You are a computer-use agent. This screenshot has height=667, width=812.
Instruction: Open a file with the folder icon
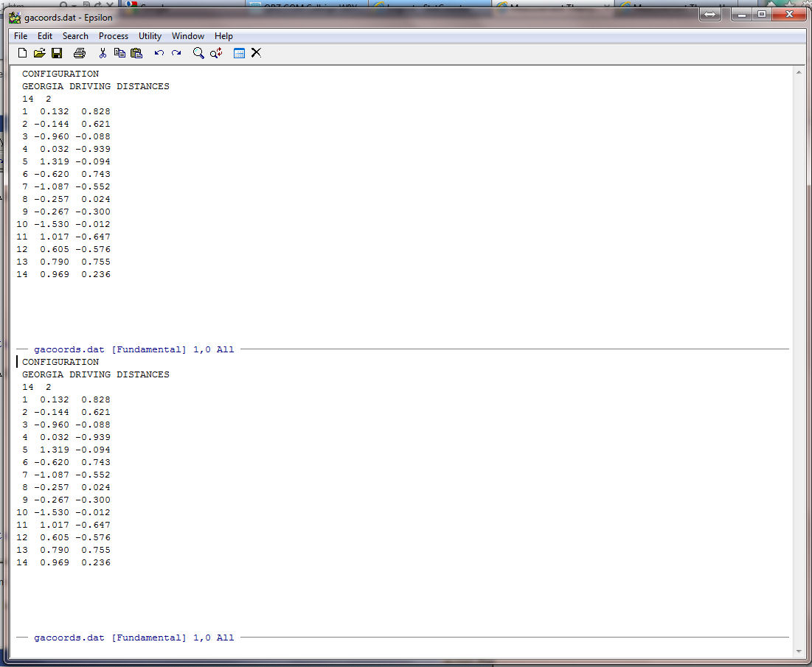(40, 53)
